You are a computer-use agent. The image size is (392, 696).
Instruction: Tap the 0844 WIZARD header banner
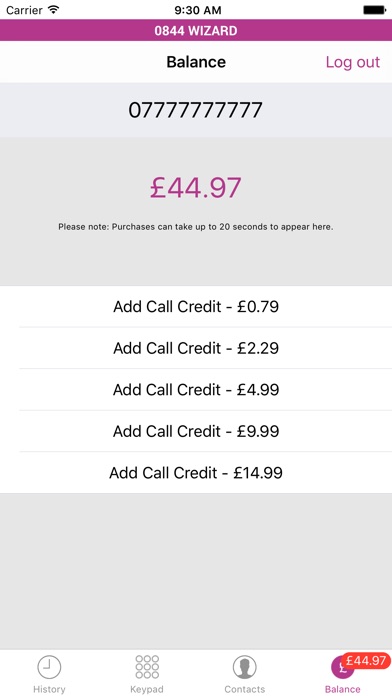[x=196, y=30]
